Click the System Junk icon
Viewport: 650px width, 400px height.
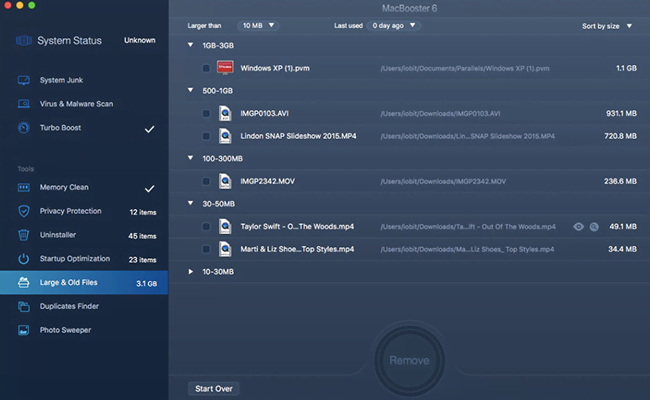coord(24,80)
